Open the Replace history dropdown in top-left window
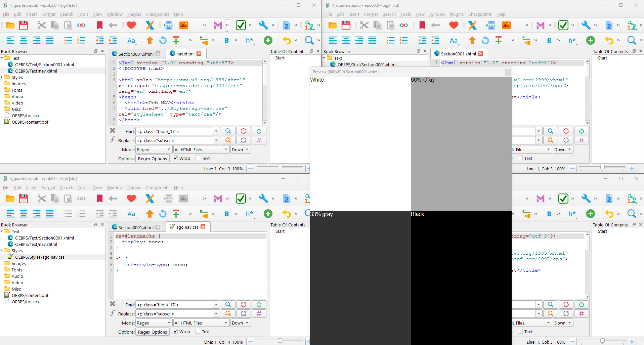This screenshot has height=345, width=644. [x=216, y=140]
